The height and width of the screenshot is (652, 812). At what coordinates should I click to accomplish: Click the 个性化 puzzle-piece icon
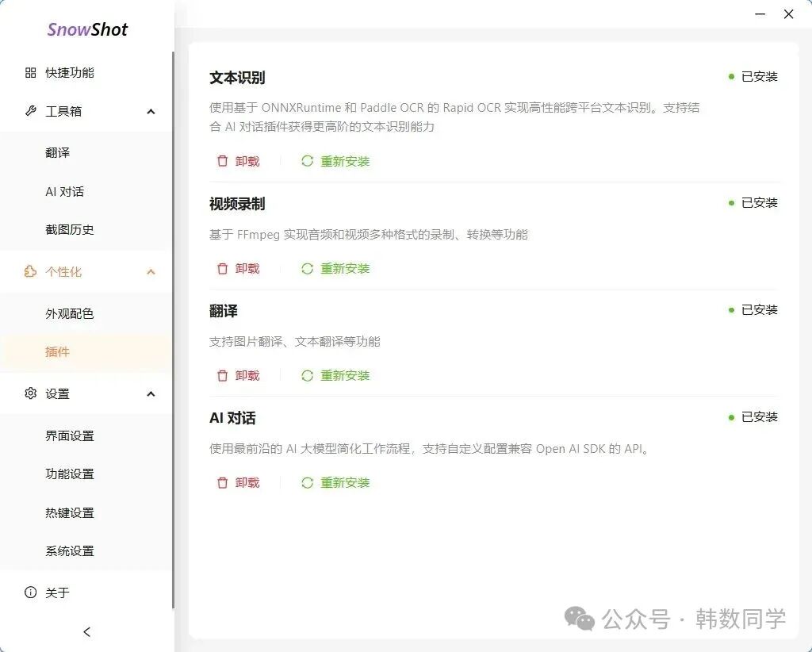point(31,271)
